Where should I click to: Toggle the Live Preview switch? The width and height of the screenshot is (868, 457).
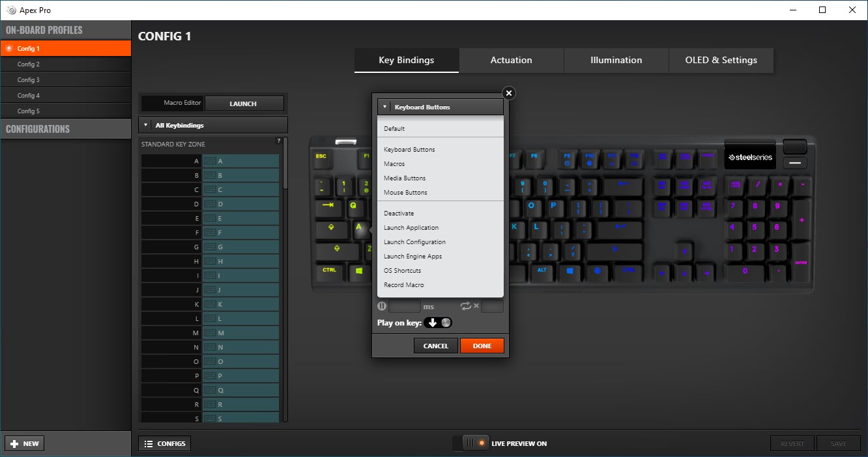471,443
